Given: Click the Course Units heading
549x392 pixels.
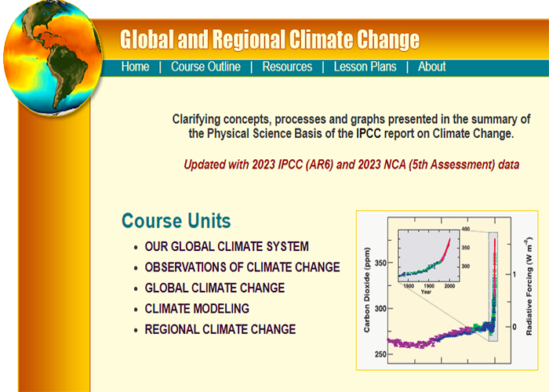Looking at the screenshot, I should pos(176,220).
